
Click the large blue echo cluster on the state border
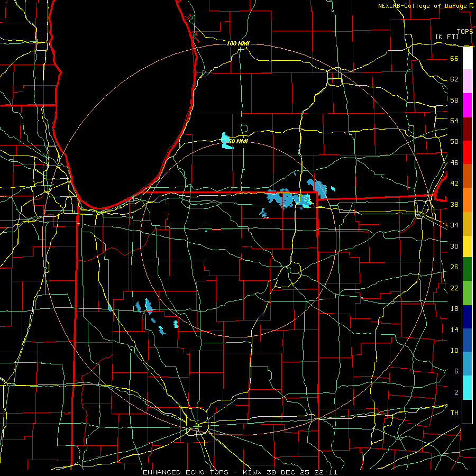point(289,198)
